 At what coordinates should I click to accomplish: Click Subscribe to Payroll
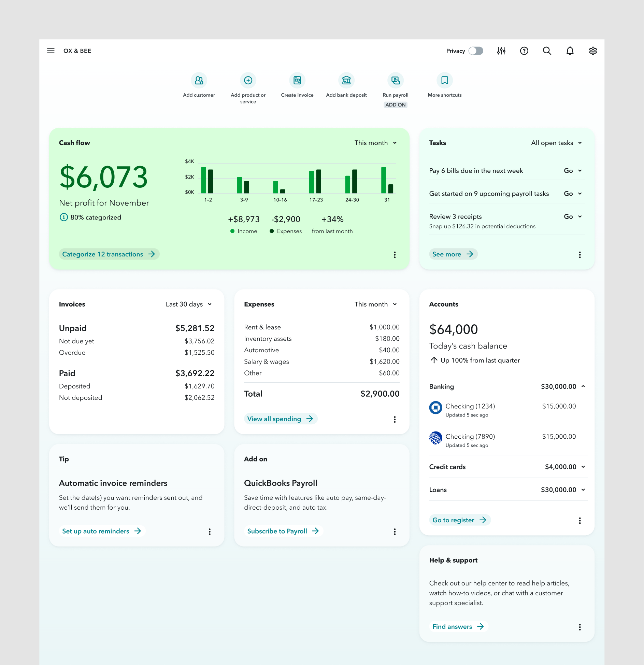click(x=283, y=531)
